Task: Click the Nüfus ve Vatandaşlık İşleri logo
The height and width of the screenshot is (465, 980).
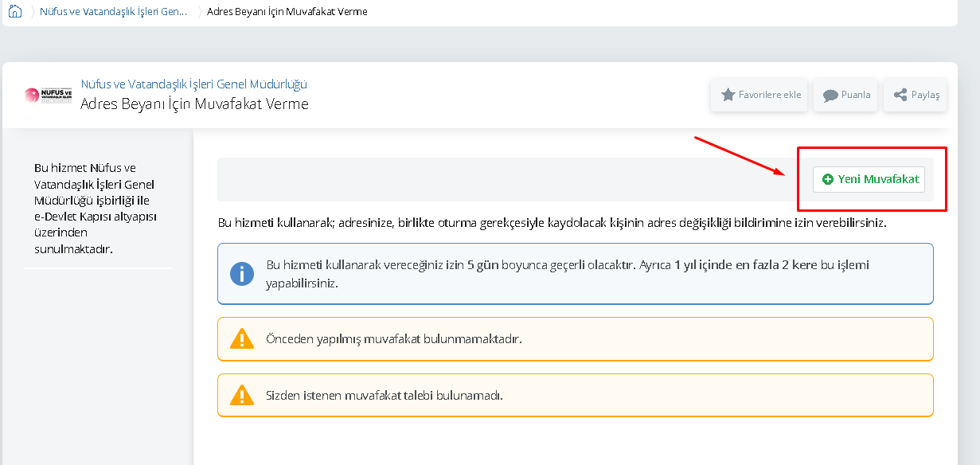Action: [49, 95]
